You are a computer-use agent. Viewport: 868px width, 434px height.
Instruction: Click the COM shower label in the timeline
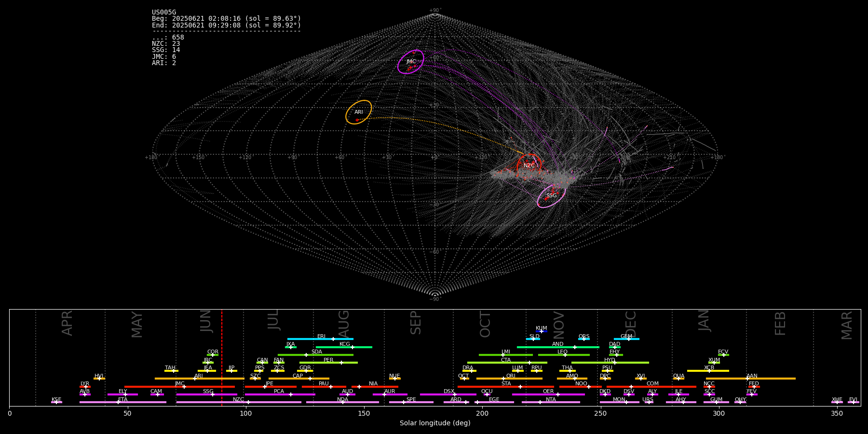652,384
